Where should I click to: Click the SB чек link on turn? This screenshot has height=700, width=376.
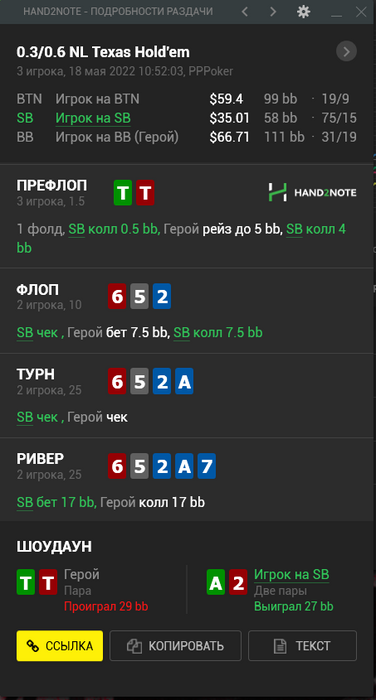click(x=38, y=417)
